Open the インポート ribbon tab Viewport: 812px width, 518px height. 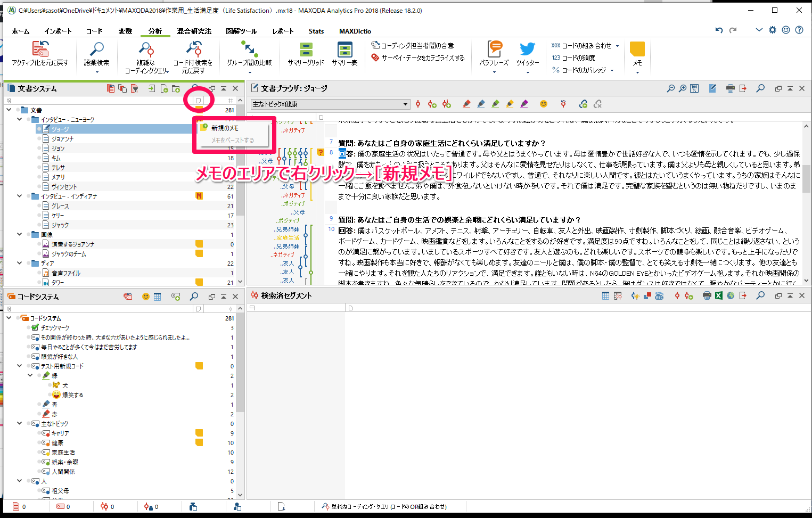coord(58,31)
